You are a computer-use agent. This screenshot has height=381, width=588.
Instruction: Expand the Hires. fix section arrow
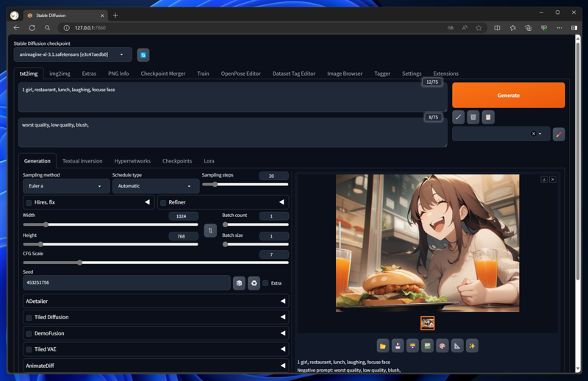[x=148, y=202]
